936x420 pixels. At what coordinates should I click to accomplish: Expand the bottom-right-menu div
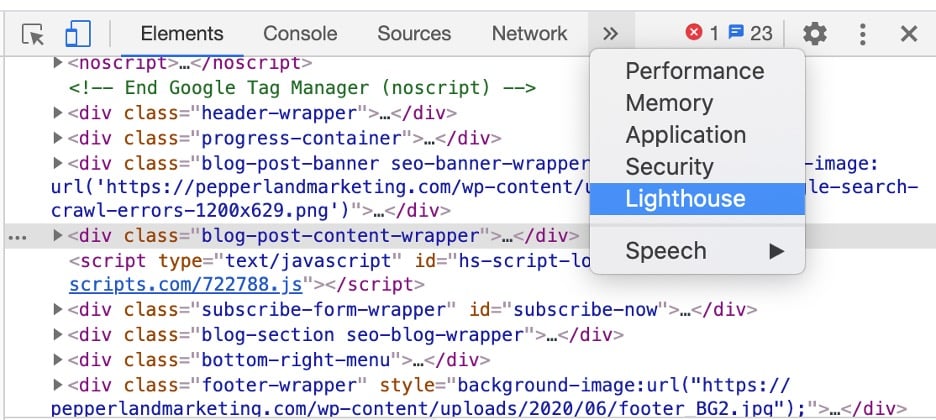pyautogui.click(x=58, y=360)
